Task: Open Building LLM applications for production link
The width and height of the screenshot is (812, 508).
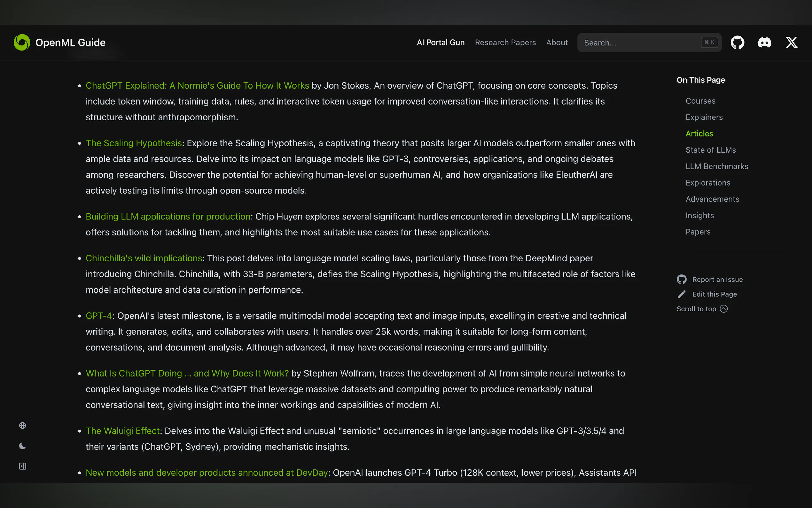Action: 168,216
